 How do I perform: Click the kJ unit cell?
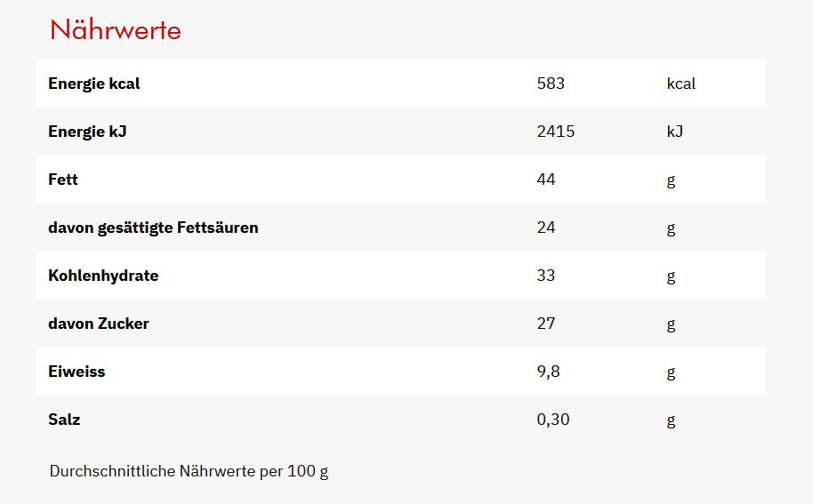[x=675, y=132]
